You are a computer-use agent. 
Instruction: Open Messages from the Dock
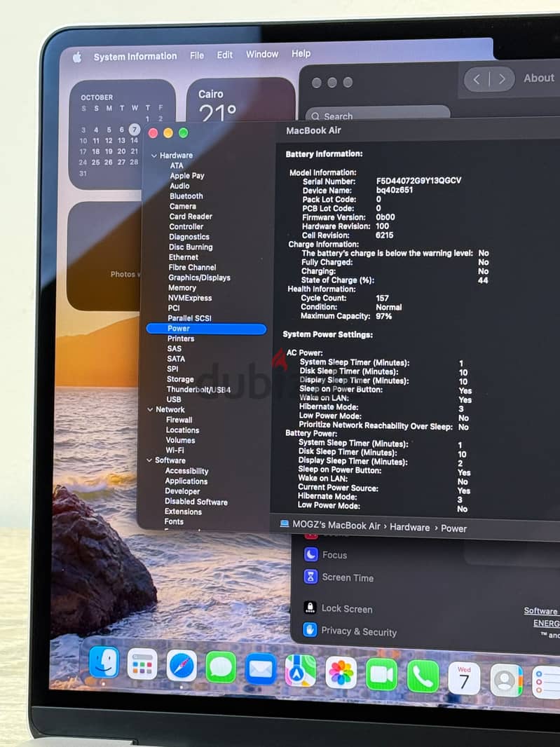[x=221, y=667]
